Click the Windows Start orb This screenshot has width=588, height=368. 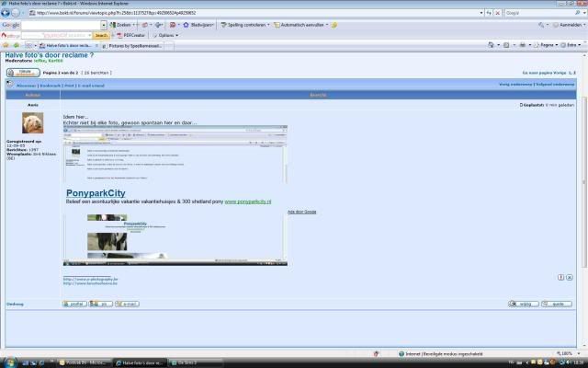click(x=9, y=362)
